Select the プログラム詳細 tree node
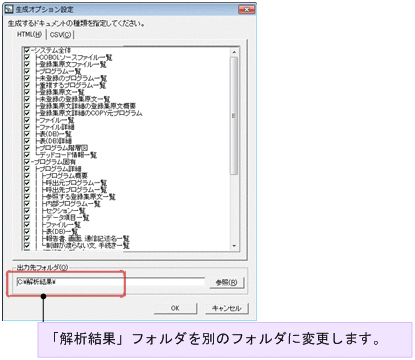Viewport: 415px width, 360px height. tap(60, 169)
